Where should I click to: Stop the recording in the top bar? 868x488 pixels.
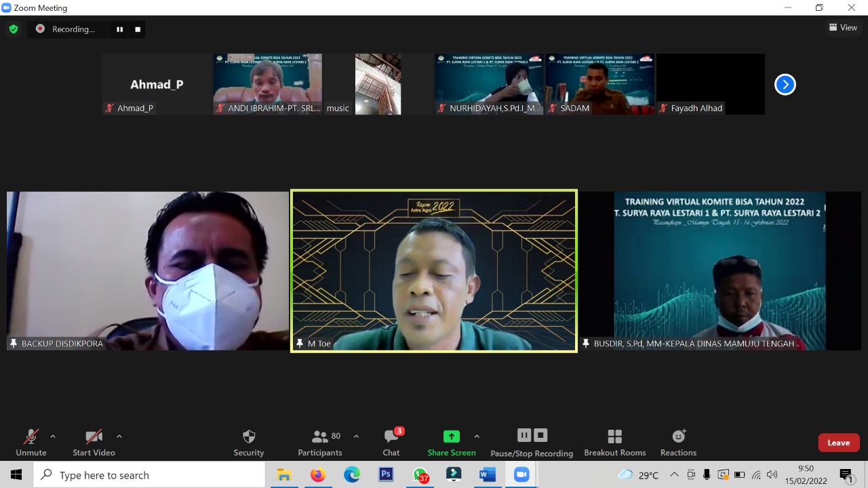[138, 29]
